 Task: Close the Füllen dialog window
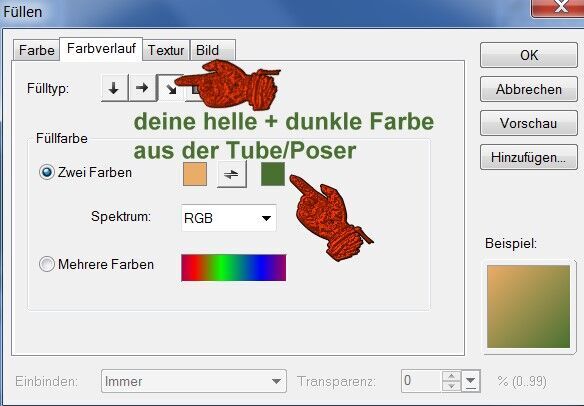[558, 7]
